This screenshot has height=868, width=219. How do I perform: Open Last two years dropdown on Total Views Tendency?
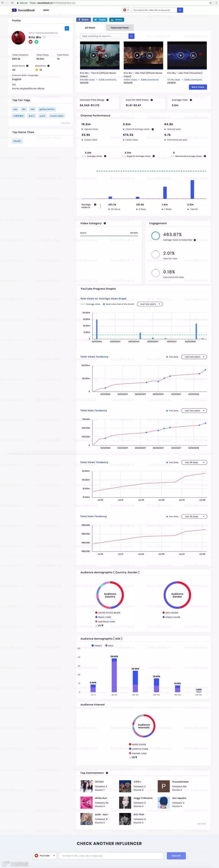coord(194,357)
